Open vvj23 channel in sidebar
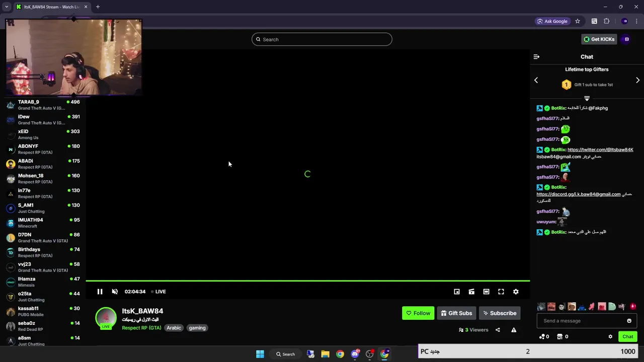644x362 pixels. click(43, 267)
